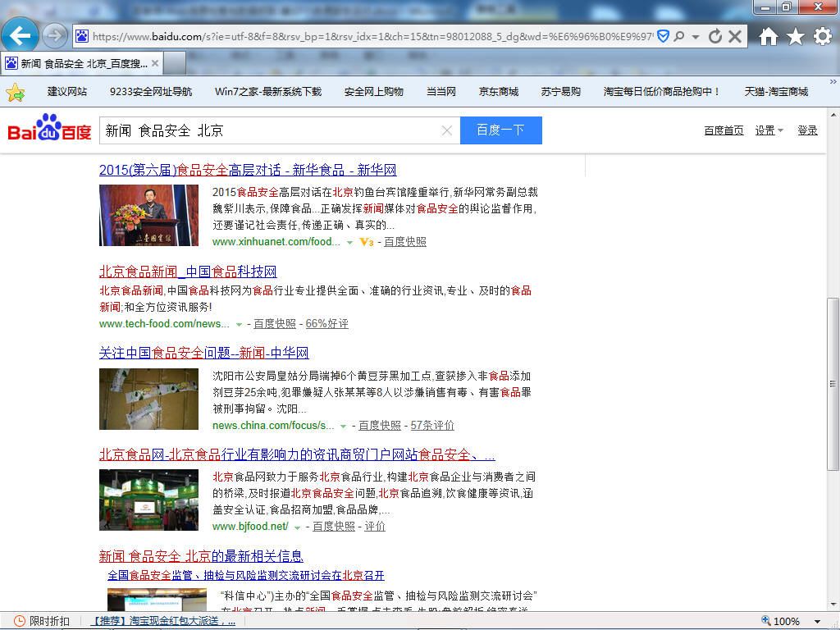Screen dimensions: 840x630
Task: Open 9233安全网址导航 bookmark
Action: 151,92
